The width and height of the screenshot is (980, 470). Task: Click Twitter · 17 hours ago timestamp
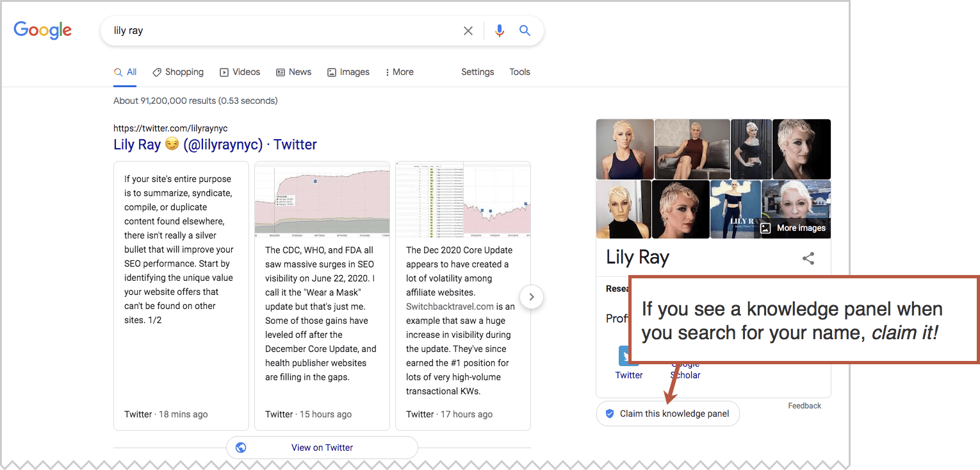pos(450,414)
